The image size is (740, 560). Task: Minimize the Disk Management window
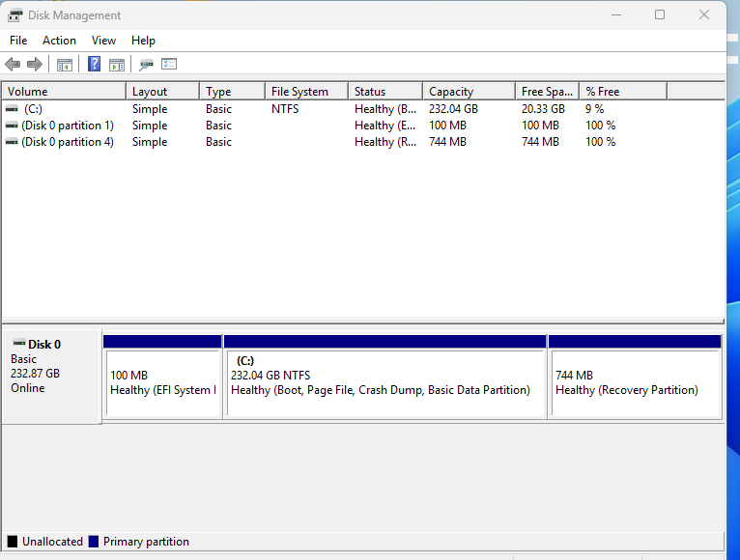[x=616, y=14]
